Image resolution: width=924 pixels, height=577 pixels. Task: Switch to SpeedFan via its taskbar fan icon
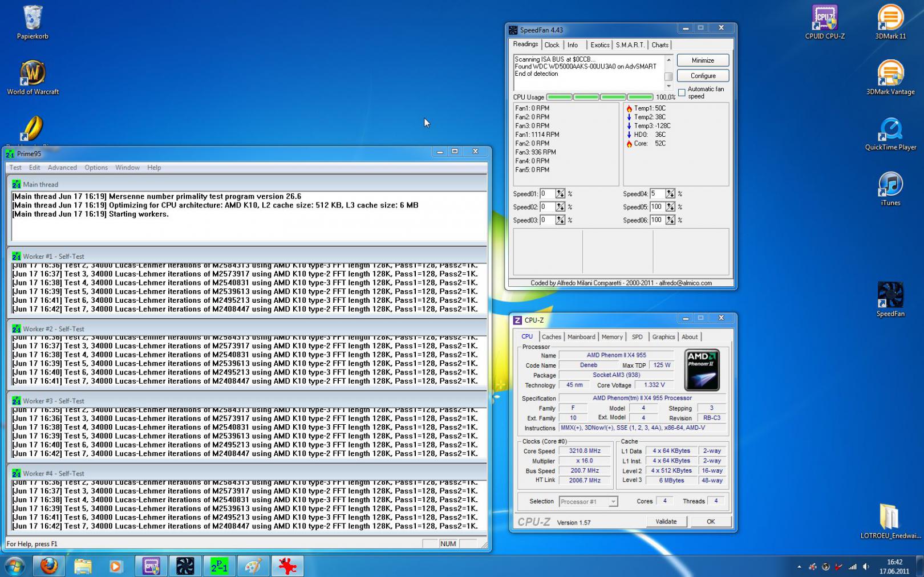[x=185, y=566]
